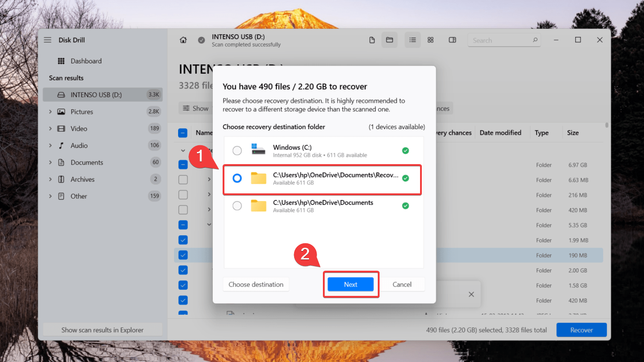644x362 pixels.
Task: Open the Other category
Action: click(79, 196)
